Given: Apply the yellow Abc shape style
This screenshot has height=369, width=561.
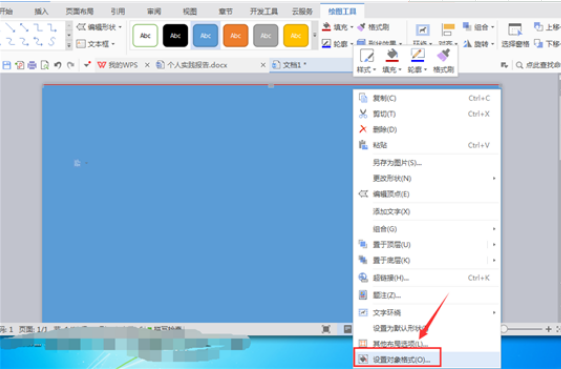Looking at the screenshot, I should coord(296,35).
